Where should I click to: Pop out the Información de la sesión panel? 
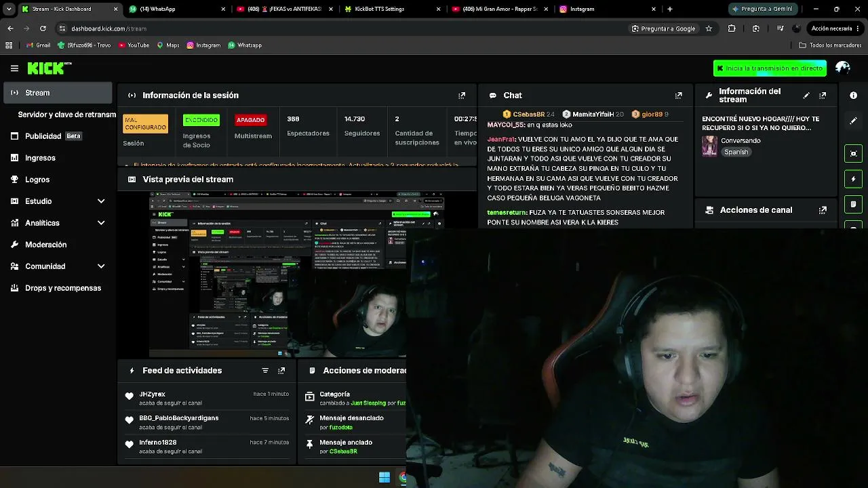(x=462, y=96)
